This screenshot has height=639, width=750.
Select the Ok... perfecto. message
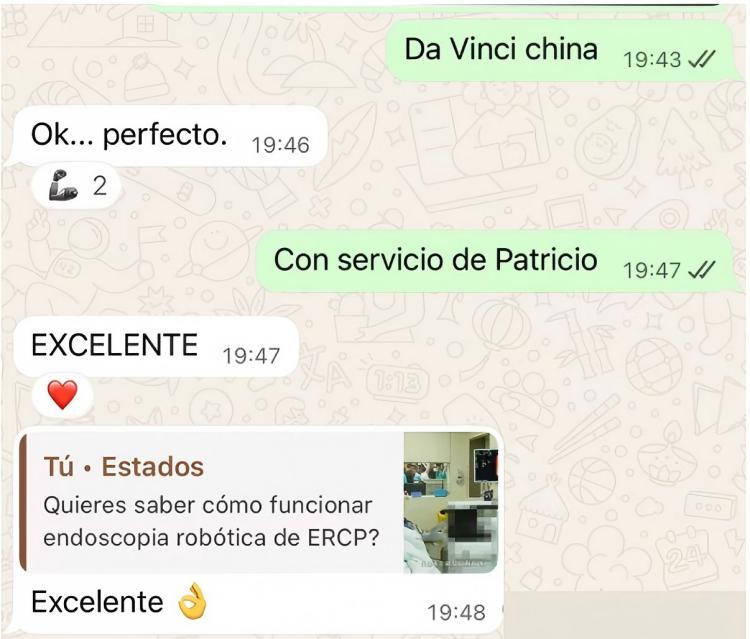click(170, 136)
